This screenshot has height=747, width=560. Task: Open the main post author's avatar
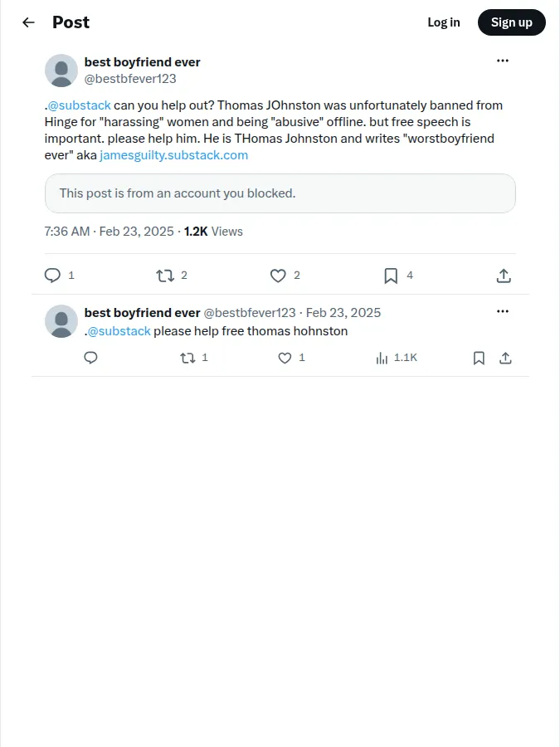click(61, 71)
